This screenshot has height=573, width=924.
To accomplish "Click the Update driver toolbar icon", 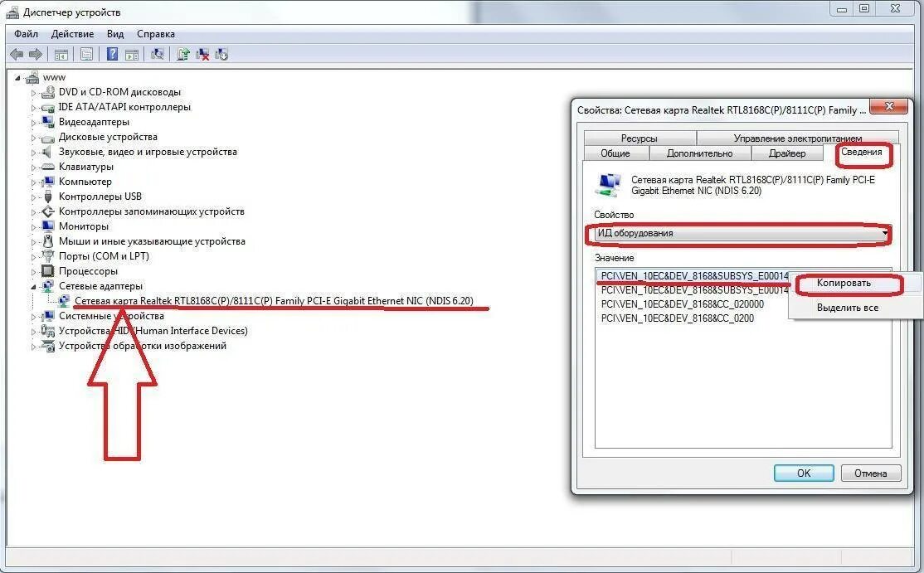I will coord(183,55).
